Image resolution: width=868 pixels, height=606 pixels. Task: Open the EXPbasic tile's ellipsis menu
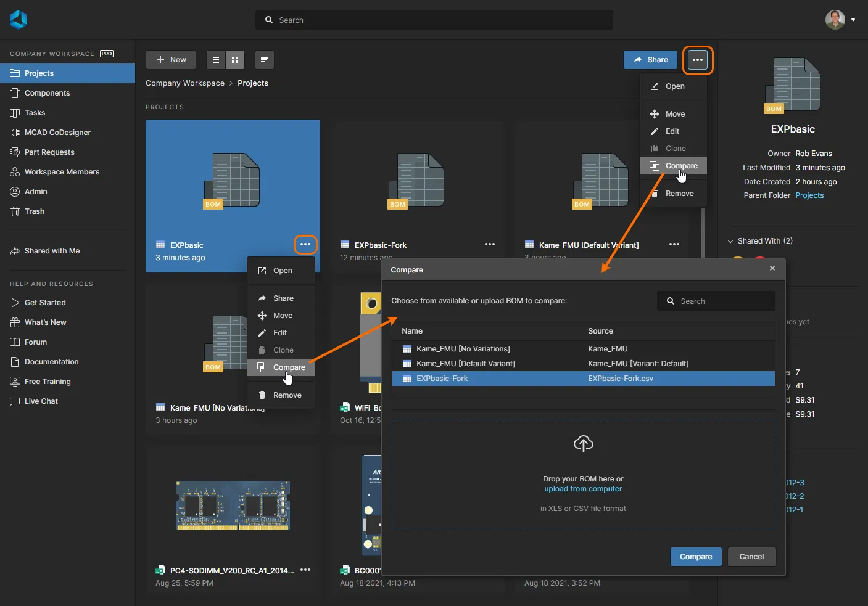305,245
